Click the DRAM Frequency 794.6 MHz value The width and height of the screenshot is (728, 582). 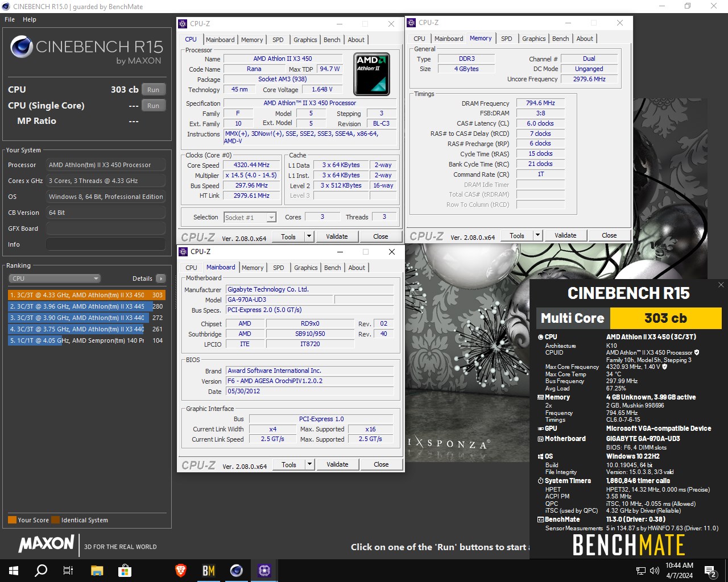pos(540,103)
